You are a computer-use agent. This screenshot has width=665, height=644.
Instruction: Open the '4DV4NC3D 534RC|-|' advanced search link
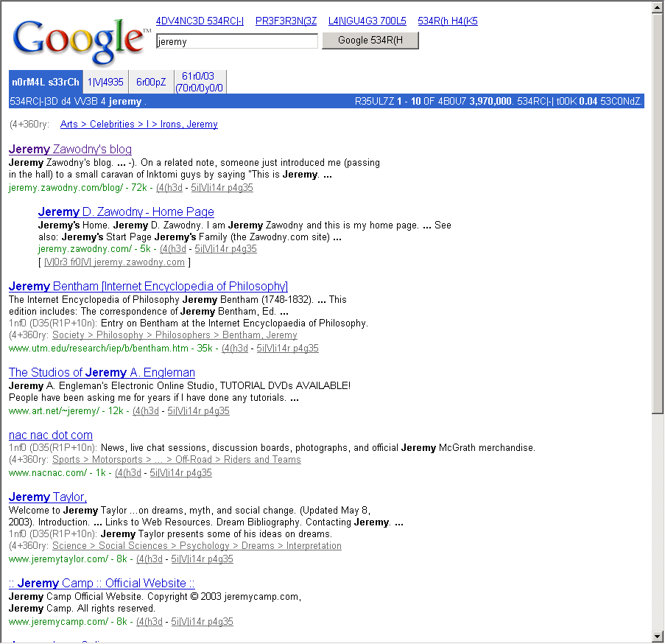(200, 21)
